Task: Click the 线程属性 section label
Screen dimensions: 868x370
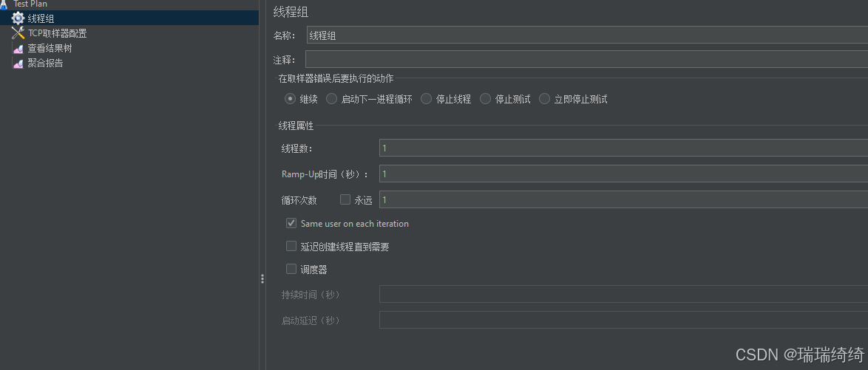Action: pos(296,126)
